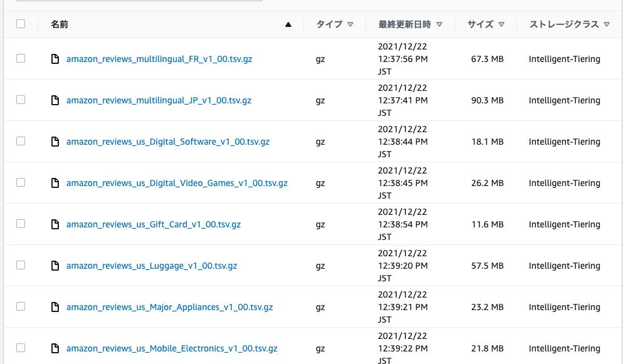The height and width of the screenshot is (364, 623).
Task: Click the 12:37:56 PM timestamp cell
Action: tap(402, 59)
